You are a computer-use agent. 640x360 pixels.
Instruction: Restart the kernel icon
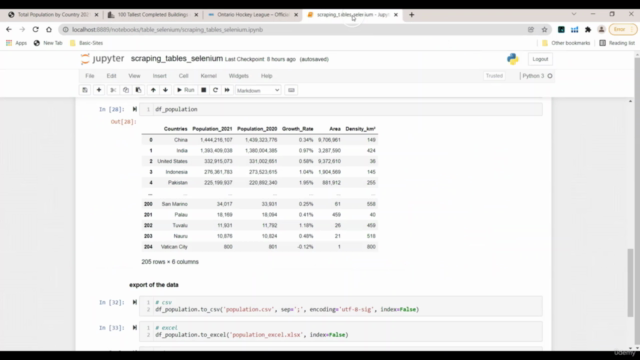(215, 90)
